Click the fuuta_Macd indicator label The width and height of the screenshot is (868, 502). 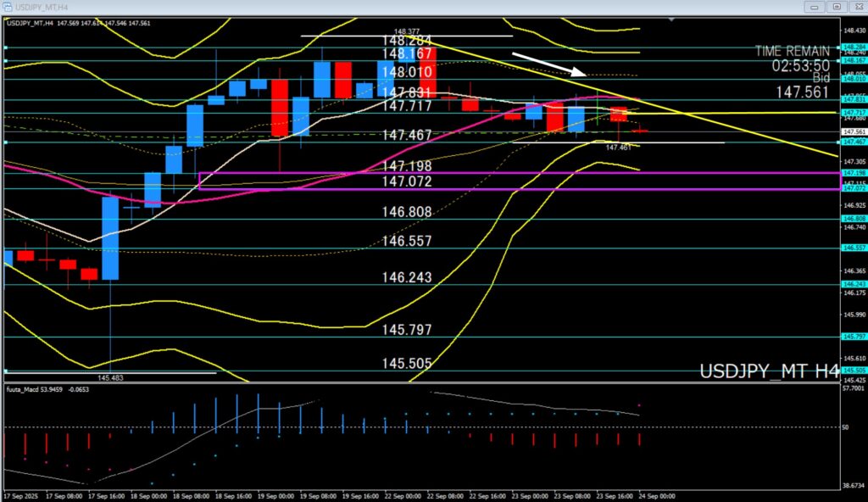pyautogui.click(x=25, y=389)
